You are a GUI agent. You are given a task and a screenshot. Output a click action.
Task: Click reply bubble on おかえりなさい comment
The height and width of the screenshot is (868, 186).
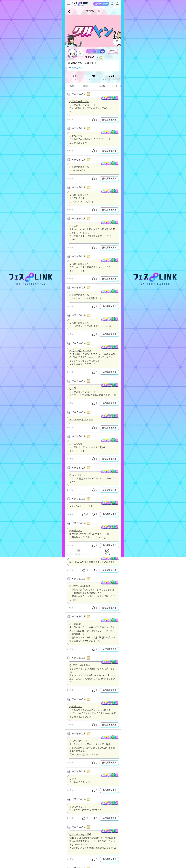(x=93, y=818)
